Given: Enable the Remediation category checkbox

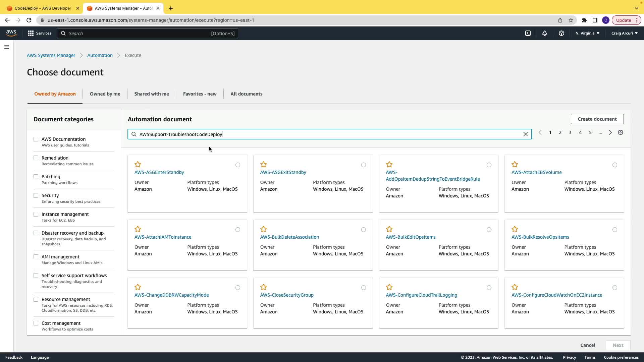Looking at the screenshot, I should [36, 158].
